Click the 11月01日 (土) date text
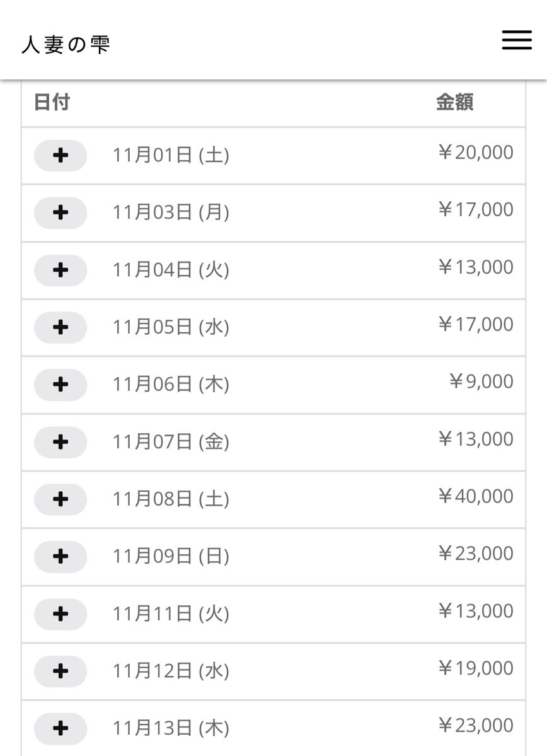The image size is (547, 756). (x=171, y=155)
